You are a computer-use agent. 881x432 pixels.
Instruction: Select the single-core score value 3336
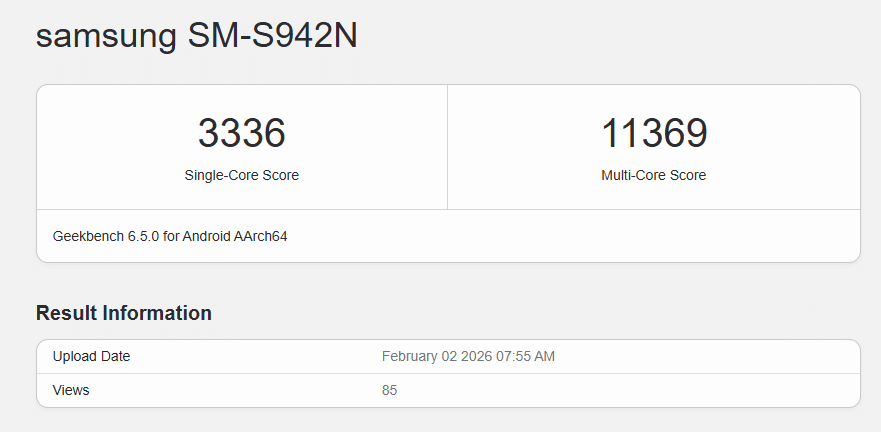click(242, 133)
